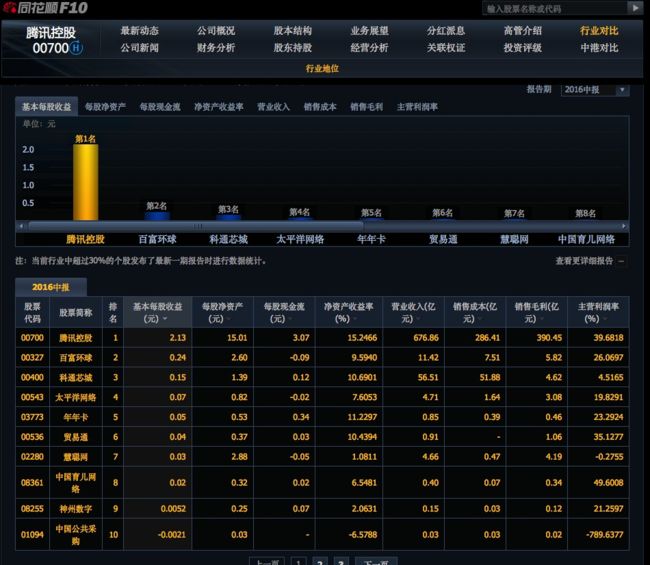Click 百富环球 name in the table

(76, 358)
